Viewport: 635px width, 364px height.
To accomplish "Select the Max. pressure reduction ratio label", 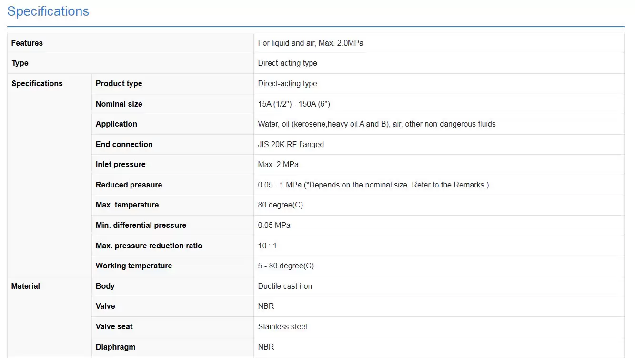I will (x=149, y=246).
